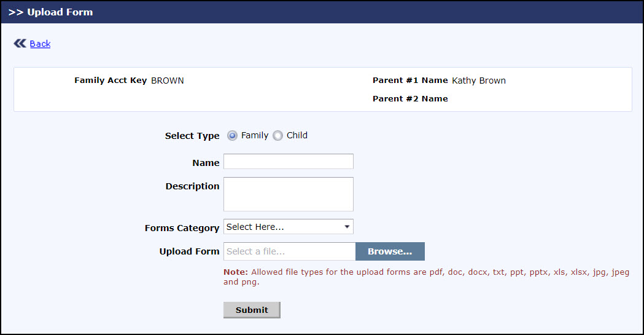The width and height of the screenshot is (644, 335).
Task: Click the 'Select Type' label
Action: 192,136
